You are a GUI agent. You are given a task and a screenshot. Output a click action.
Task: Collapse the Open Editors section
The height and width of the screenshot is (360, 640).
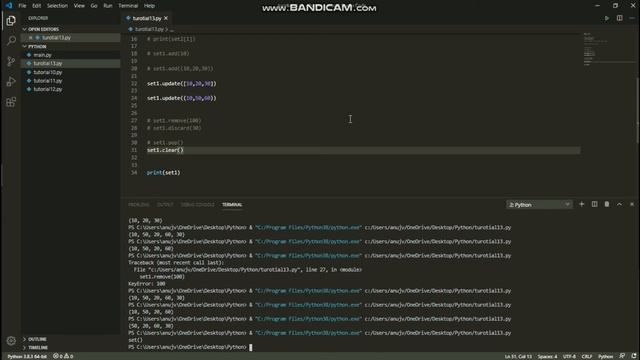(x=71, y=29)
